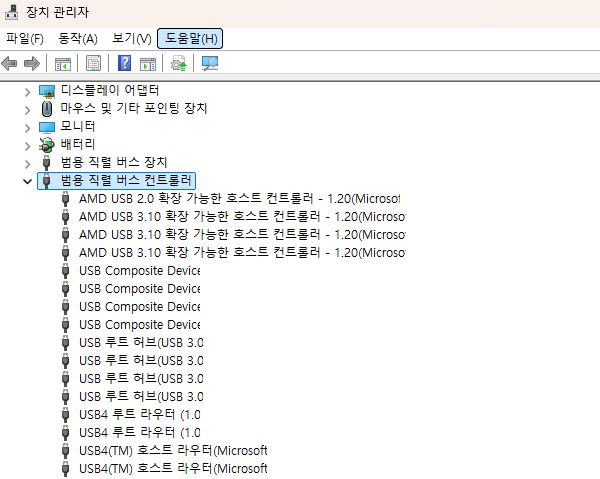The image size is (600, 479).
Task: Open the Properties toolbar icon
Action: (93, 63)
